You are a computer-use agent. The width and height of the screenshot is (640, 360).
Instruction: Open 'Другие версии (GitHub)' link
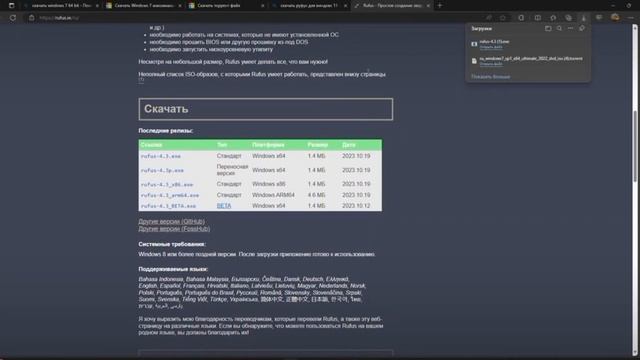[x=171, y=221]
